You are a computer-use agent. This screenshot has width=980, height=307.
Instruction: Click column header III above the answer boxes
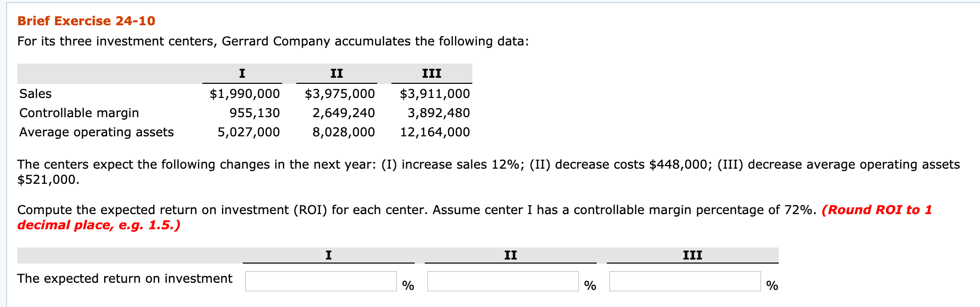tap(691, 256)
